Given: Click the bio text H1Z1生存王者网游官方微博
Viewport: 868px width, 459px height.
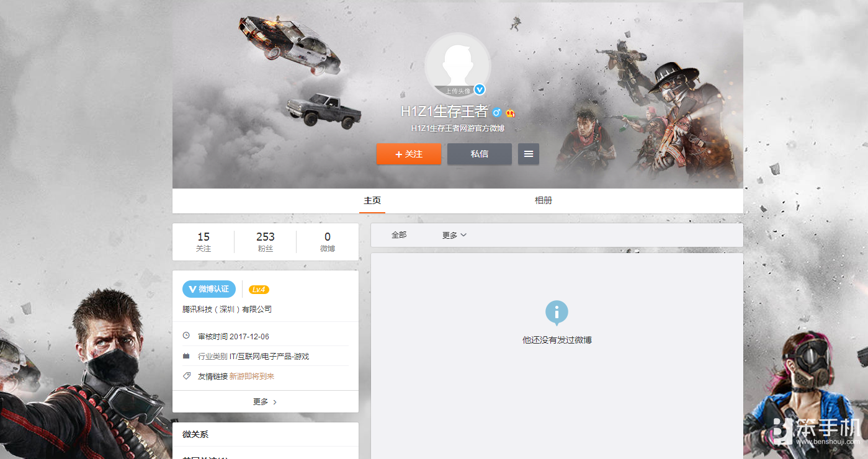Looking at the screenshot, I should click(458, 128).
